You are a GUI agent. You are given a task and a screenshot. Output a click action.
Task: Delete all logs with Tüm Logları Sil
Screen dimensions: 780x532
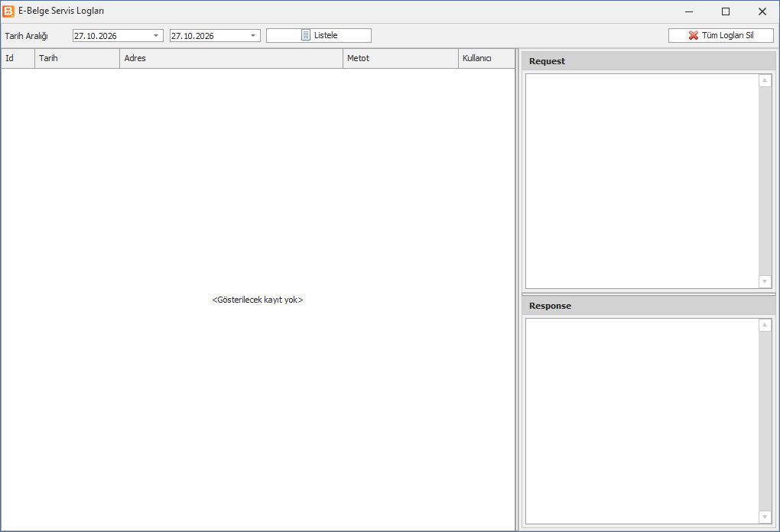[x=721, y=35]
